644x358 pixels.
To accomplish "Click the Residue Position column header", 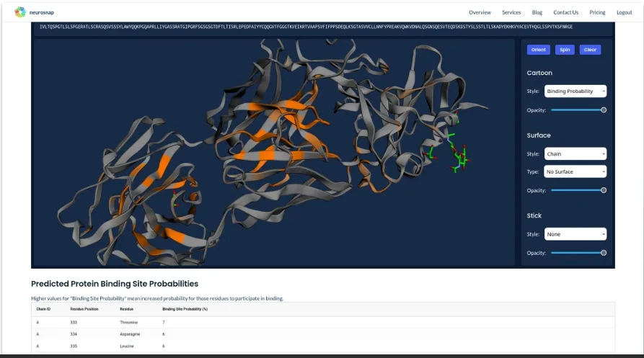I will (x=84, y=309).
